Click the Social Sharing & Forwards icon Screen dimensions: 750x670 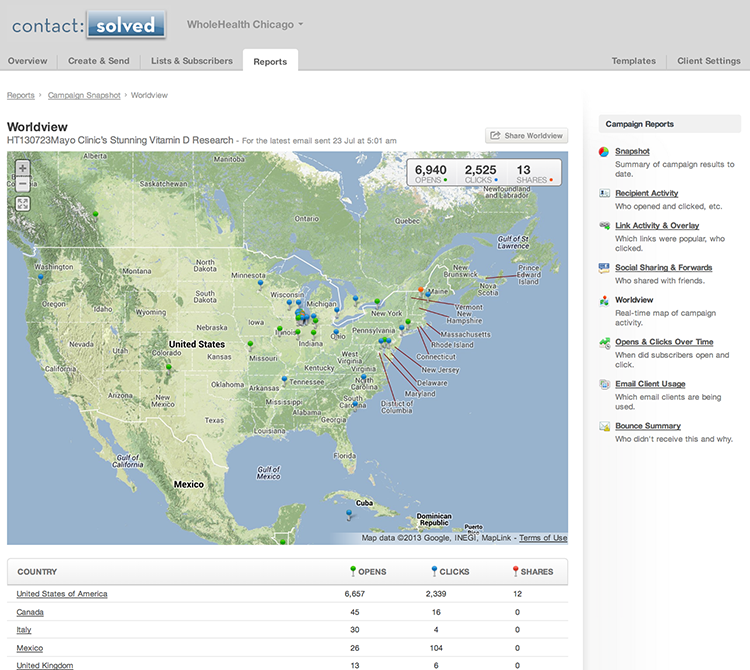605,268
